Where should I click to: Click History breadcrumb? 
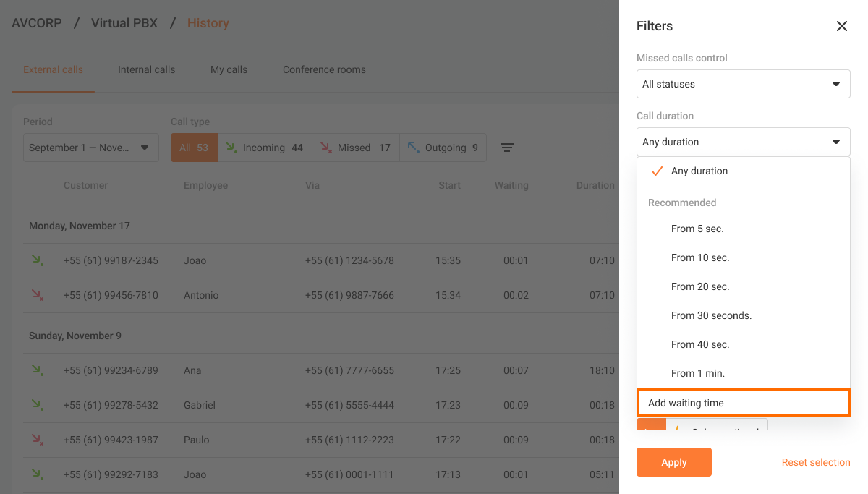[208, 23]
